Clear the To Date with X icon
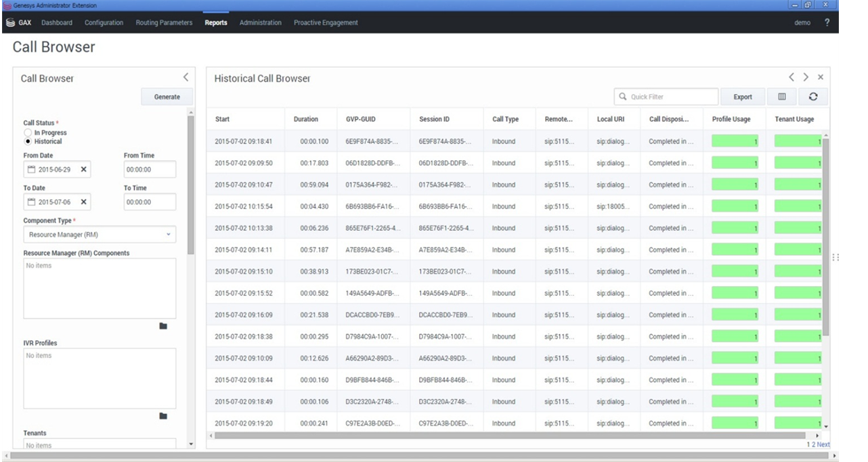This screenshot has width=868, height=462. (x=84, y=202)
